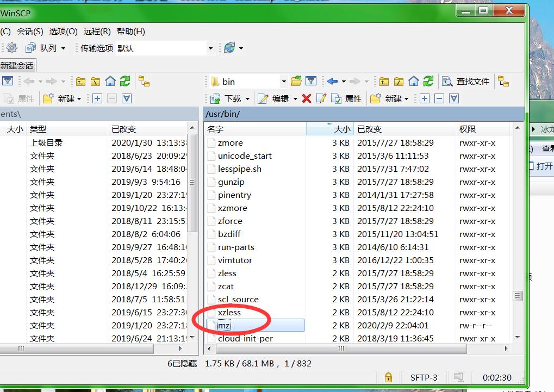The height and width of the screenshot is (392, 554).
Task: Switch to the 新建会话 tab
Action: tap(17, 65)
